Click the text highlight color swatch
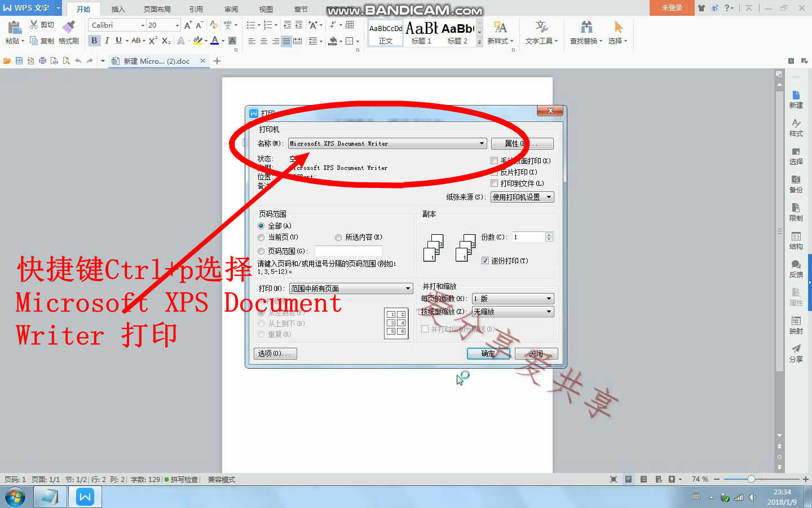812x508 pixels. pos(197,41)
